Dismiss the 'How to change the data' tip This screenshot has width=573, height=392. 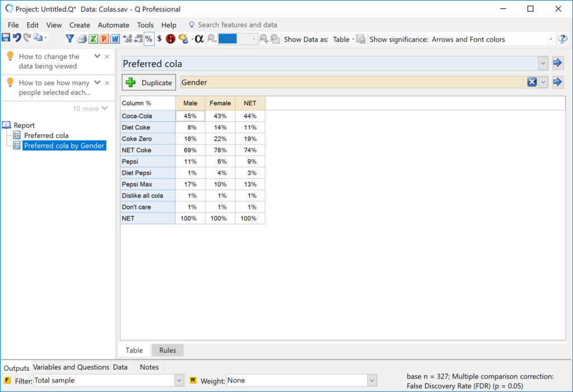tap(107, 56)
